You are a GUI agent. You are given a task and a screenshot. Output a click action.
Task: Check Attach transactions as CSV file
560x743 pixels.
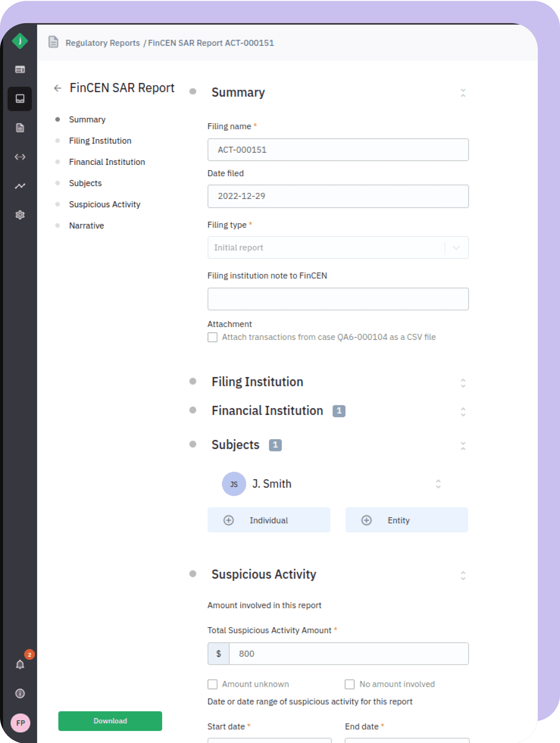tap(212, 337)
